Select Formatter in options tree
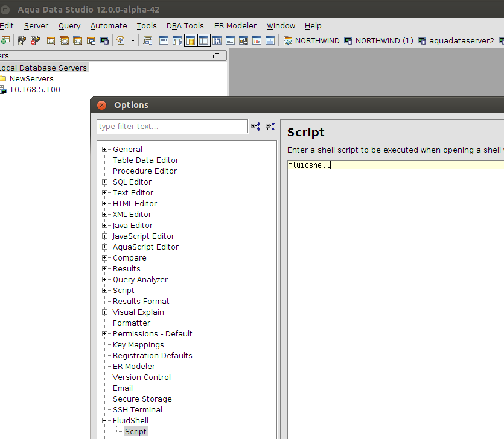Screen dimensions: 504x439 [x=132, y=323]
